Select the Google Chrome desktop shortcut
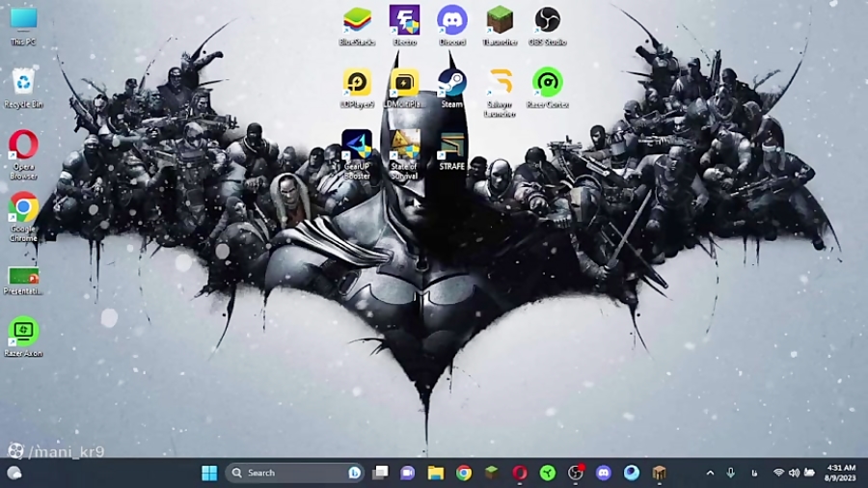The image size is (868, 488). click(x=23, y=216)
